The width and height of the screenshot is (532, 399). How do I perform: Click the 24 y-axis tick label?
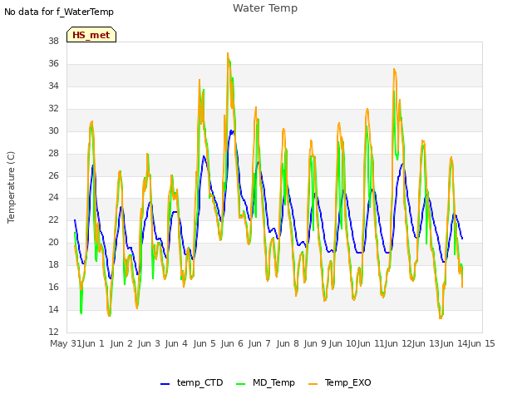tap(53, 198)
